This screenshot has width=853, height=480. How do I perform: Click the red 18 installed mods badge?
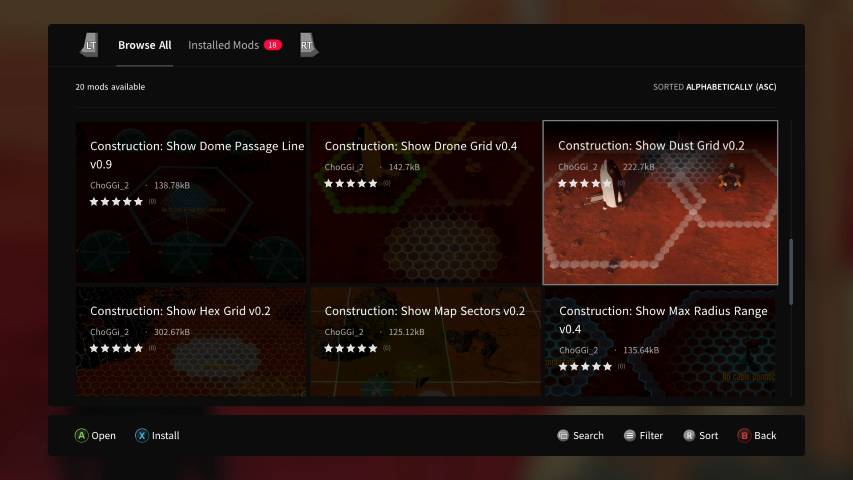point(273,46)
